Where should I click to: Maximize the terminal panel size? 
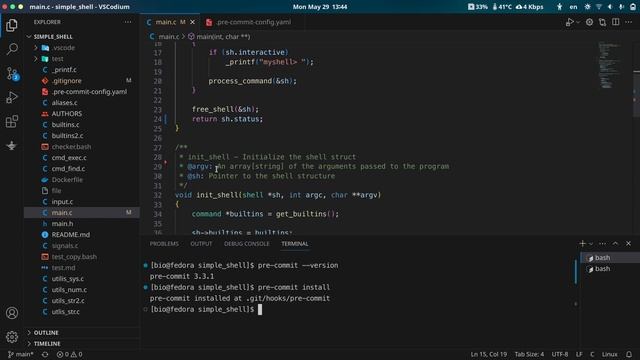pyautogui.click(x=616, y=244)
